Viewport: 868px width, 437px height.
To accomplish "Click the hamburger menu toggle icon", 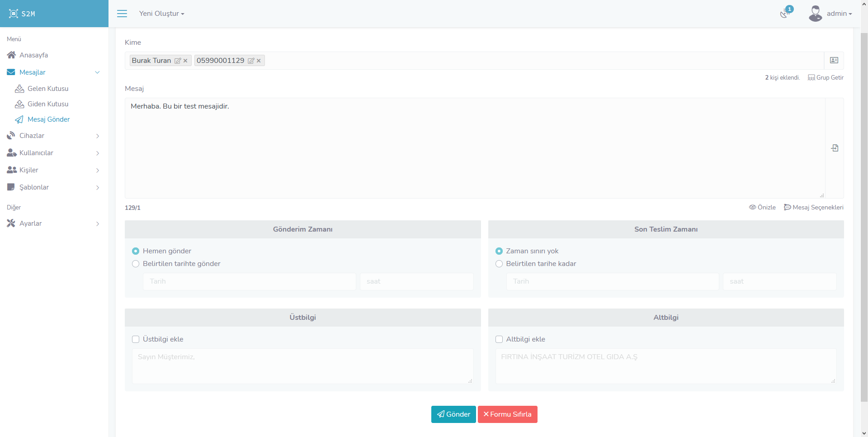I will click(x=122, y=14).
